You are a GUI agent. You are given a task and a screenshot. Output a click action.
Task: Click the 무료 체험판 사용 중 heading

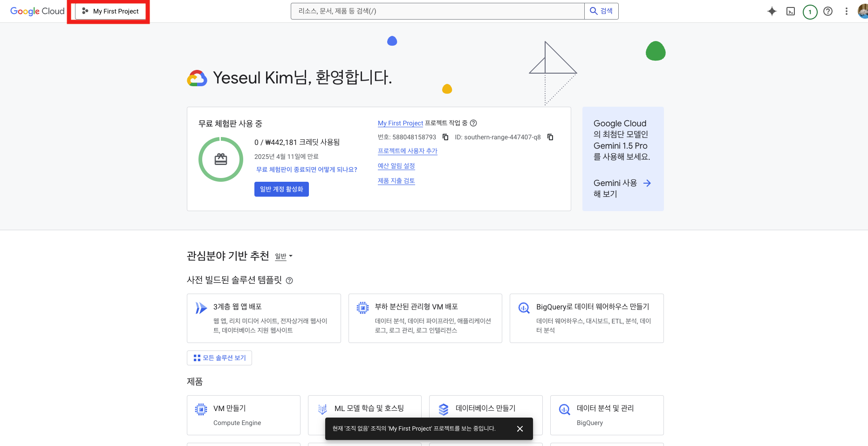point(230,124)
